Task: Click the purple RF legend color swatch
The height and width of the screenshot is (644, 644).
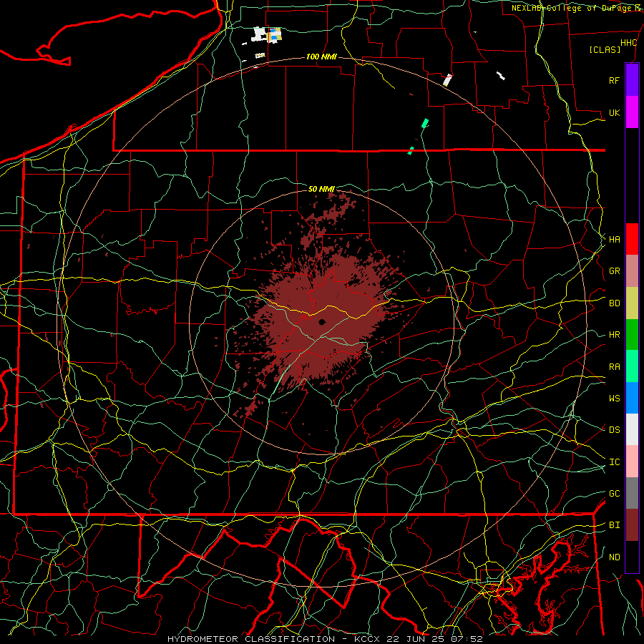Action: coord(632,80)
